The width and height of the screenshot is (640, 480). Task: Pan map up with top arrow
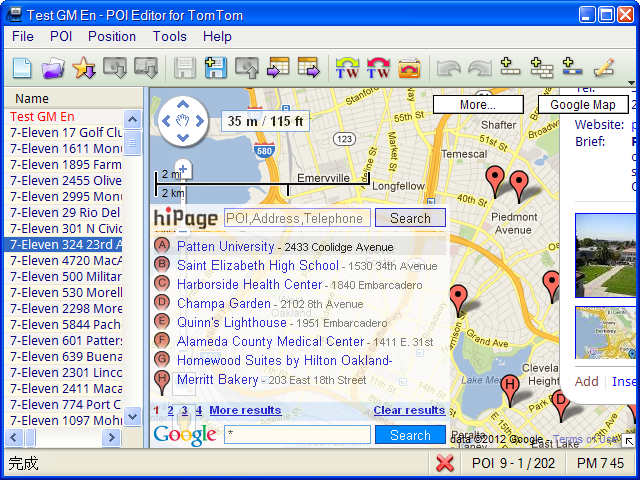[x=183, y=104]
